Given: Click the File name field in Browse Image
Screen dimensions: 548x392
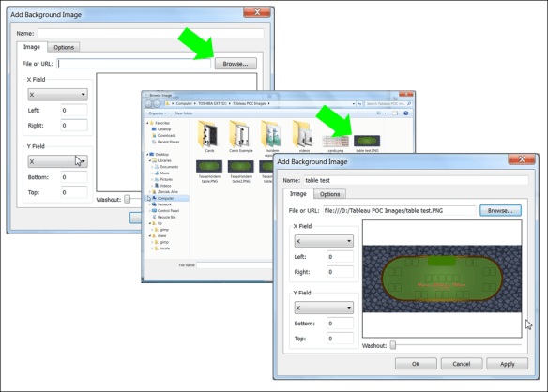Looking at the screenshot, I should 235,265.
